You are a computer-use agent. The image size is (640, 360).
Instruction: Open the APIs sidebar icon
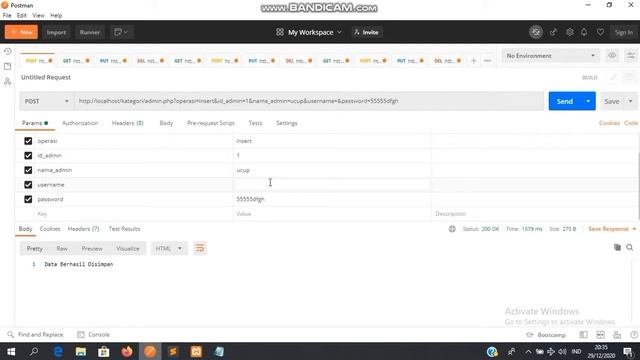click(7, 82)
